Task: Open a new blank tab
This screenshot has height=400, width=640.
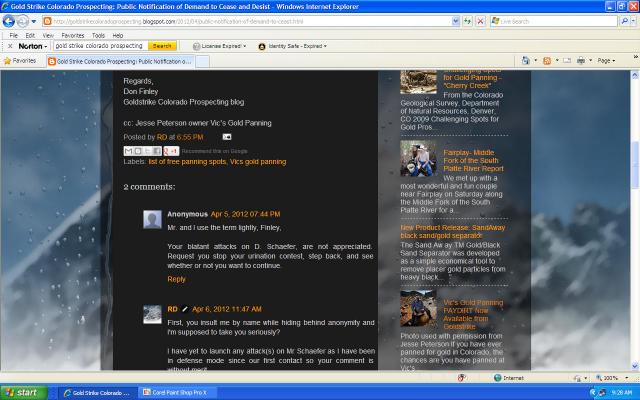Action: (x=202, y=61)
